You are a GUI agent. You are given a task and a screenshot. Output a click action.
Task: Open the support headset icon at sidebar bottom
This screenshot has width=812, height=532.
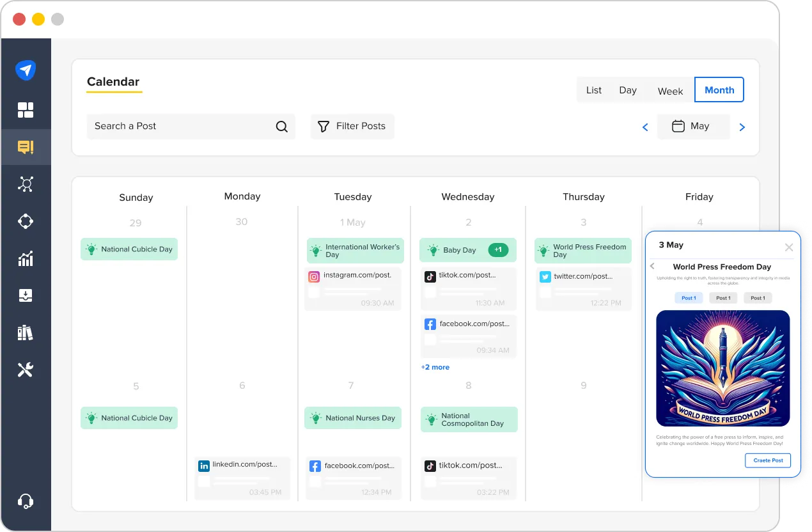tap(26, 501)
